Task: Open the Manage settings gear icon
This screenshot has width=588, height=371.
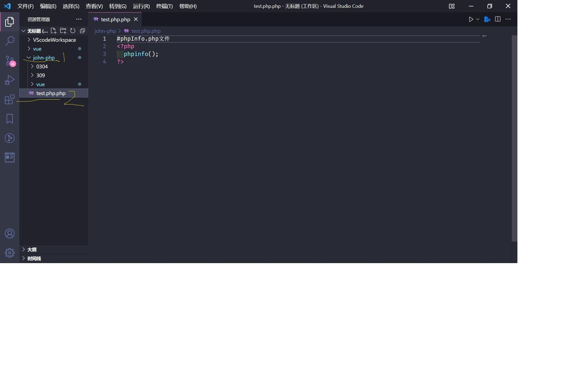Action: (9, 253)
